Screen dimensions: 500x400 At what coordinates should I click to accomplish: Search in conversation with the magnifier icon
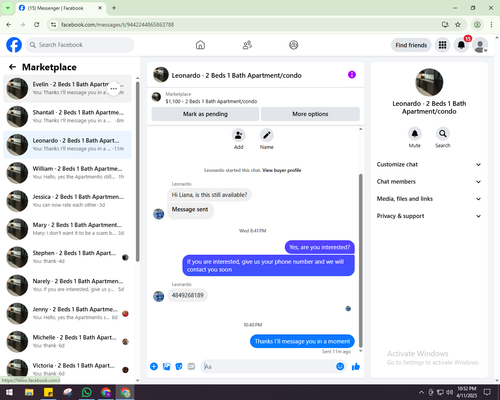coord(443,134)
